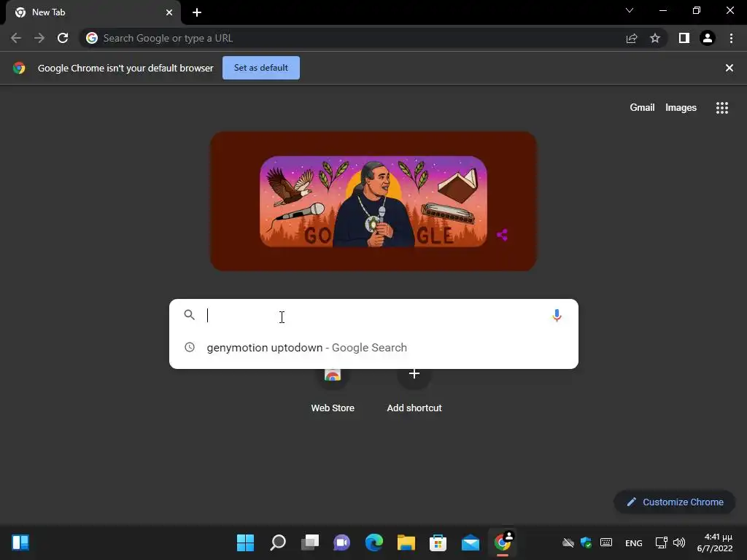Open Microsoft Store from taskbar
This screenshot has height=560, width=747.
pos(438,542)
